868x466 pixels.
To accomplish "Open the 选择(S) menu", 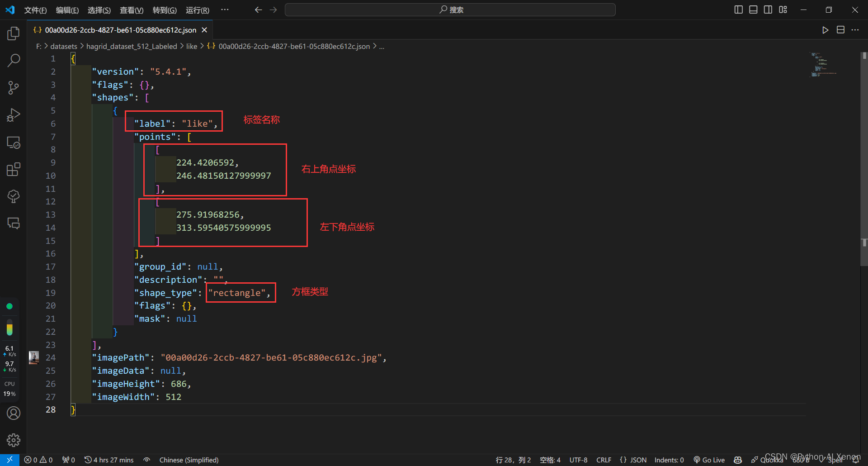I will pyautogui.click(x=99, y=10).
